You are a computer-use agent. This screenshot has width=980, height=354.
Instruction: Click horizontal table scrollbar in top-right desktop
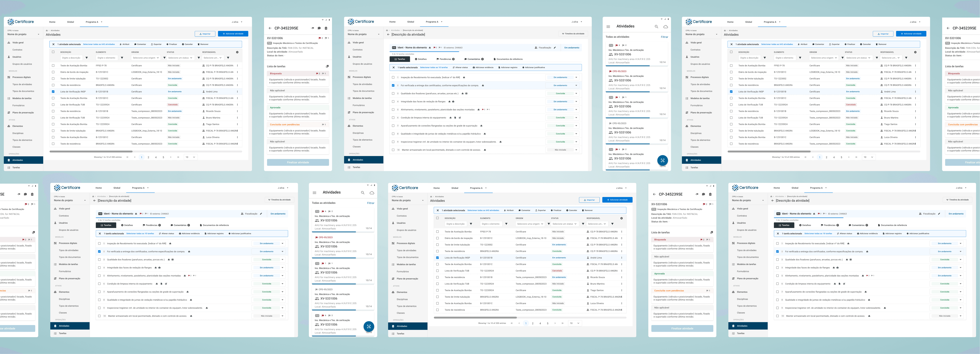769,152
